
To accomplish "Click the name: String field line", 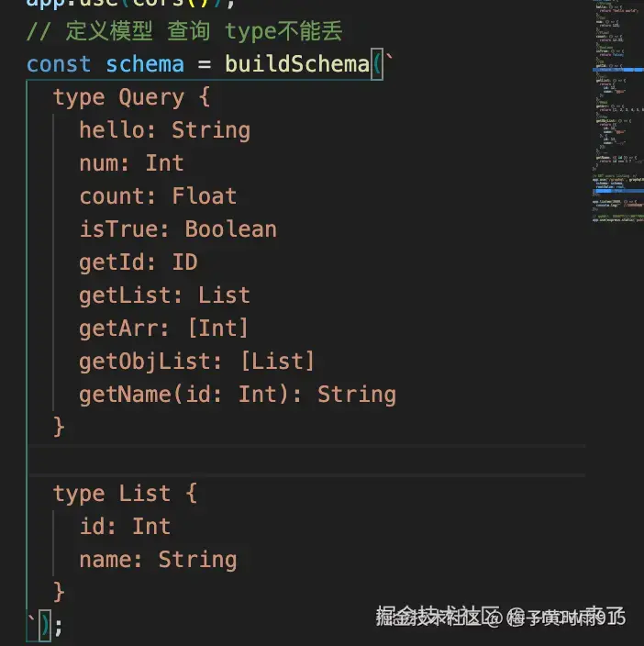I will (x=158, y=560).
